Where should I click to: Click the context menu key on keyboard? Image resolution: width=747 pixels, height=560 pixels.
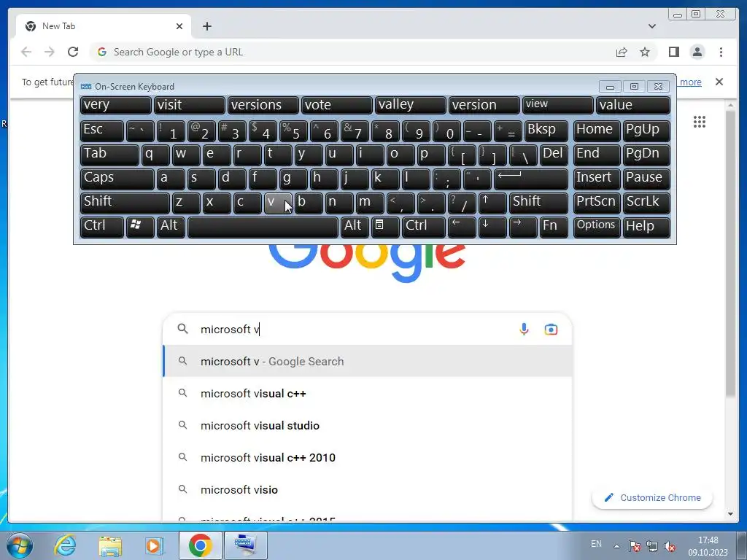coord(385,226)
